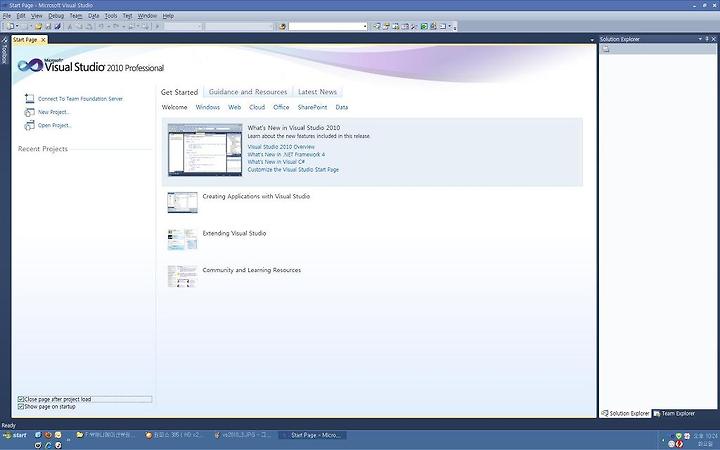
Task: Expand Creating Applications with Visual Studio item
Action: click(x=256, y=196)
